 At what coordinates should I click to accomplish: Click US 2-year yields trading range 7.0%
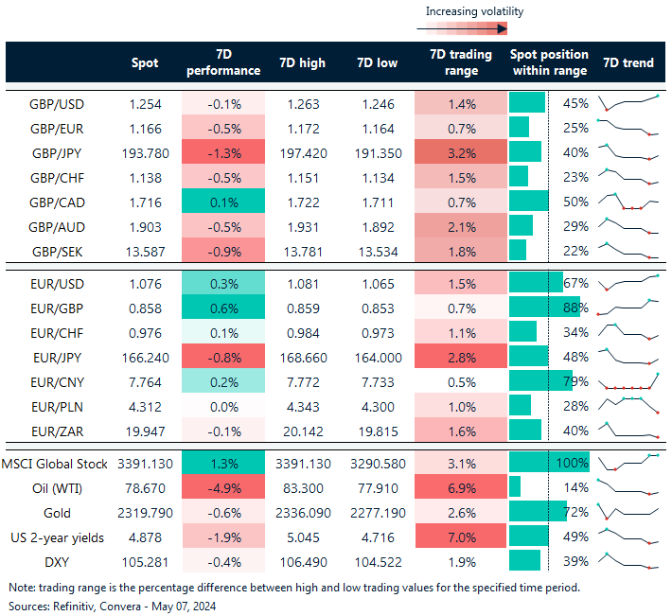(x=461, y=536)
